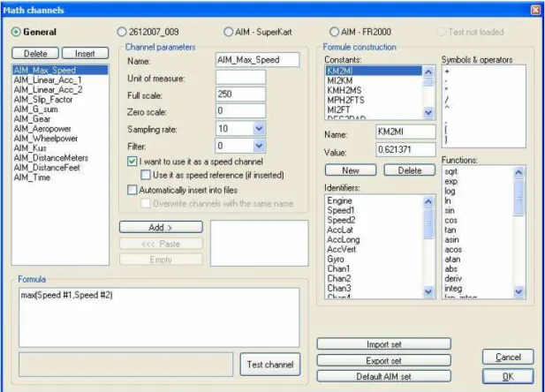Select the Speed1 identifier

pyautogui.click(x=374, y=210)
